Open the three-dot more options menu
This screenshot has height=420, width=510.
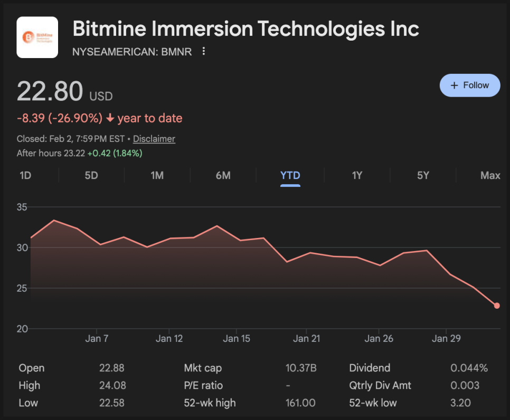204,52
